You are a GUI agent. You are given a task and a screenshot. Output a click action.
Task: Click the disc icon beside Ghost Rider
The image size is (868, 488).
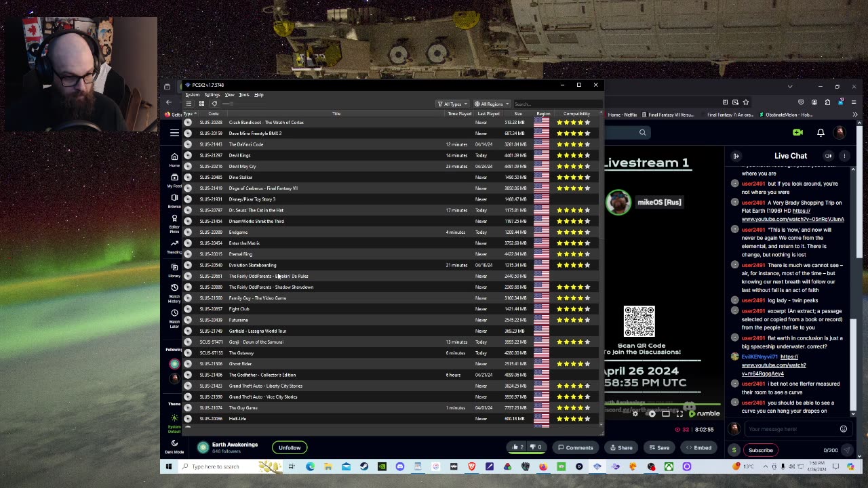tap(188, 364)
